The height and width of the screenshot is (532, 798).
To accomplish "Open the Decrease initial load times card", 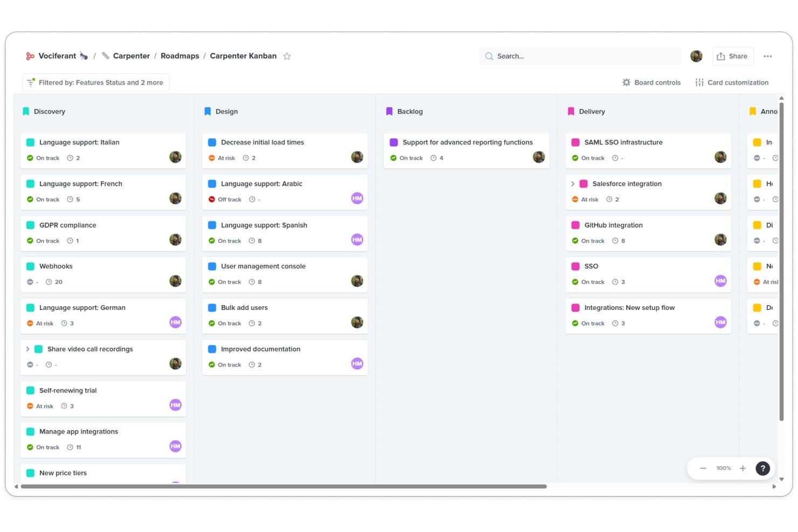I will tap(285, 150).
